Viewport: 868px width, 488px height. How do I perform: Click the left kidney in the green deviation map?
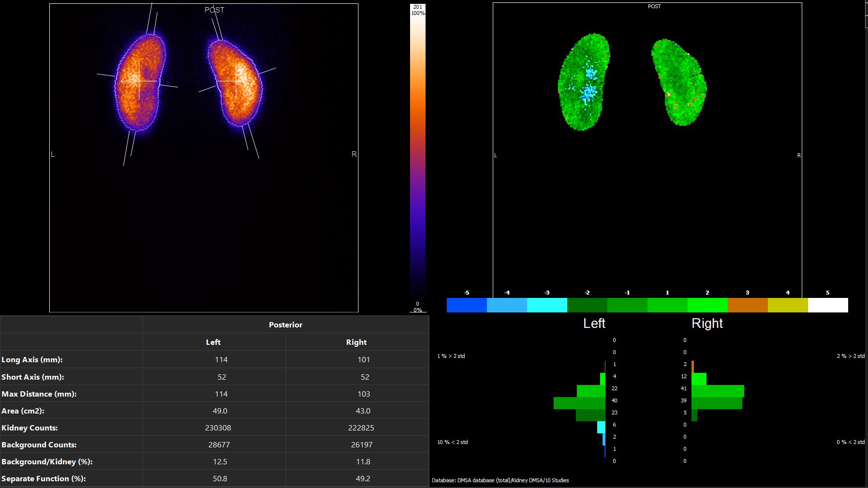[x=584, y=82]
